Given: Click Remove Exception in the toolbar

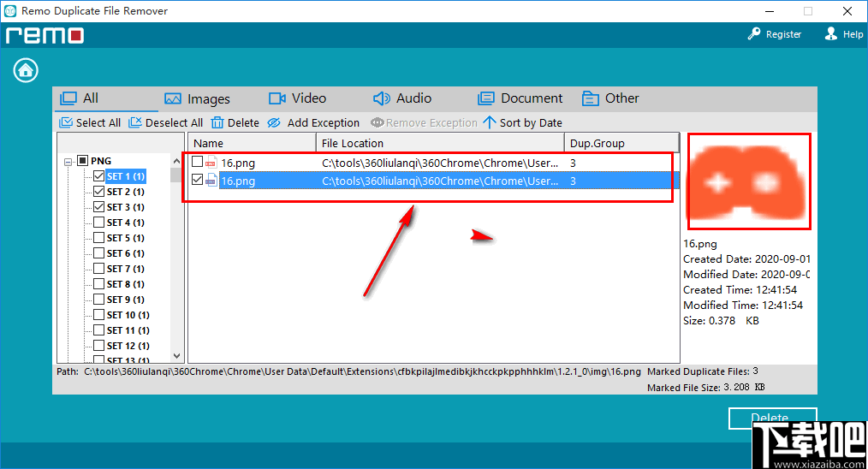Looking at the screenshot, I should [x=424, y=123].
